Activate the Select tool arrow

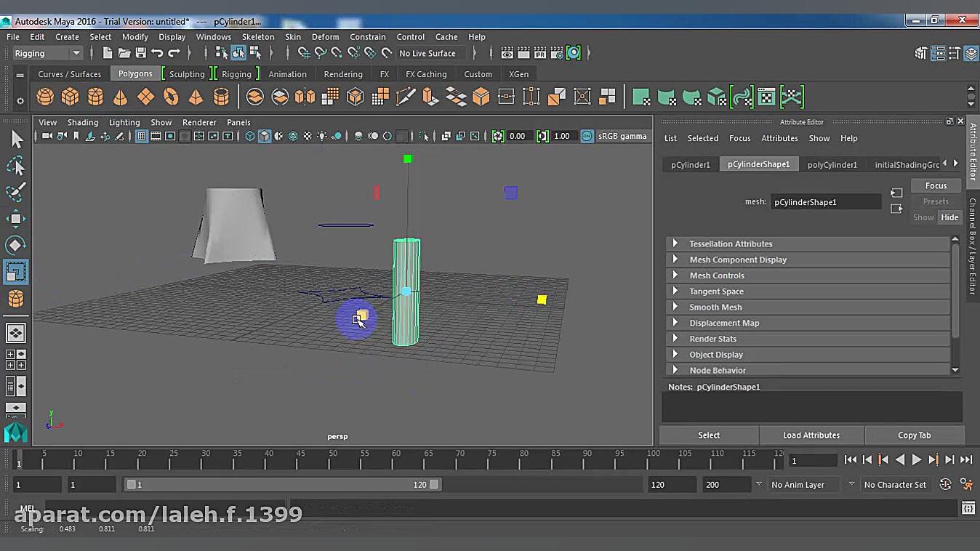point(16,138)
